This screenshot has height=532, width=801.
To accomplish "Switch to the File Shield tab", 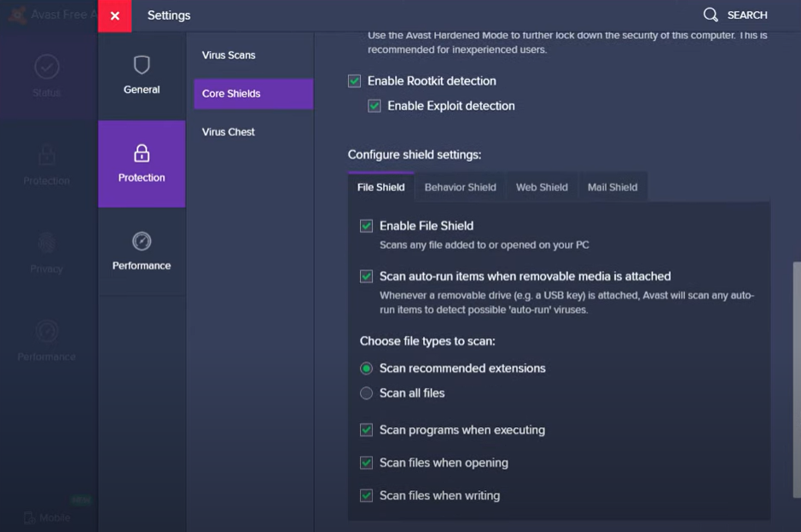I will tap(381, 188).
